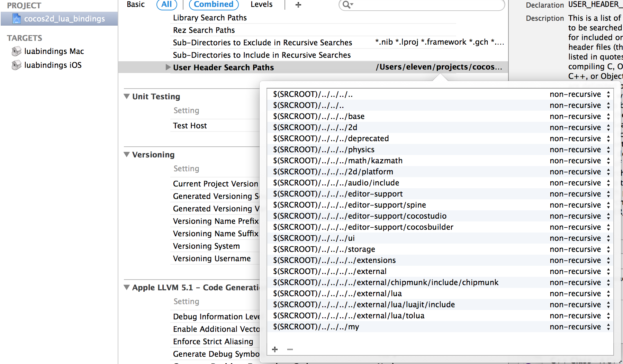Select the Current Project Version setting

[216, 184]
